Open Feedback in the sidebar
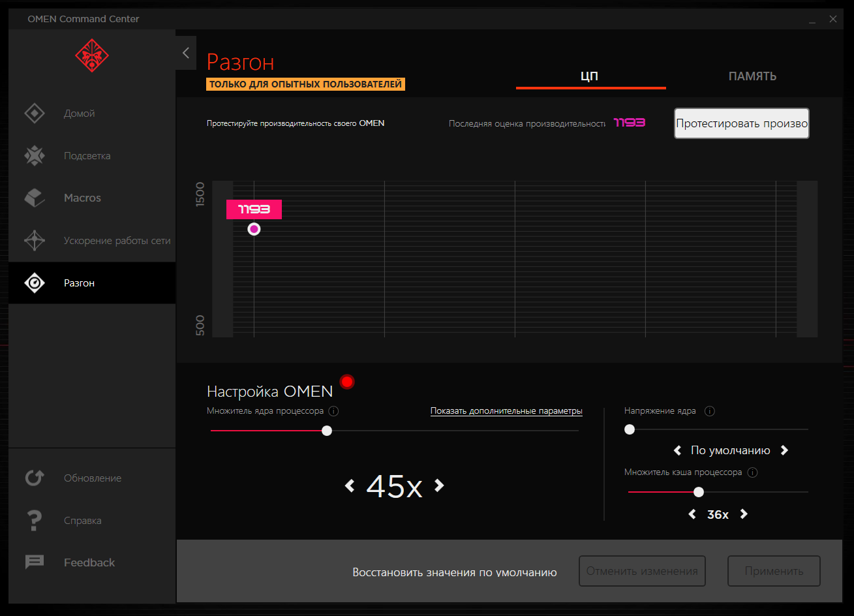 click(x=92, y=562)
